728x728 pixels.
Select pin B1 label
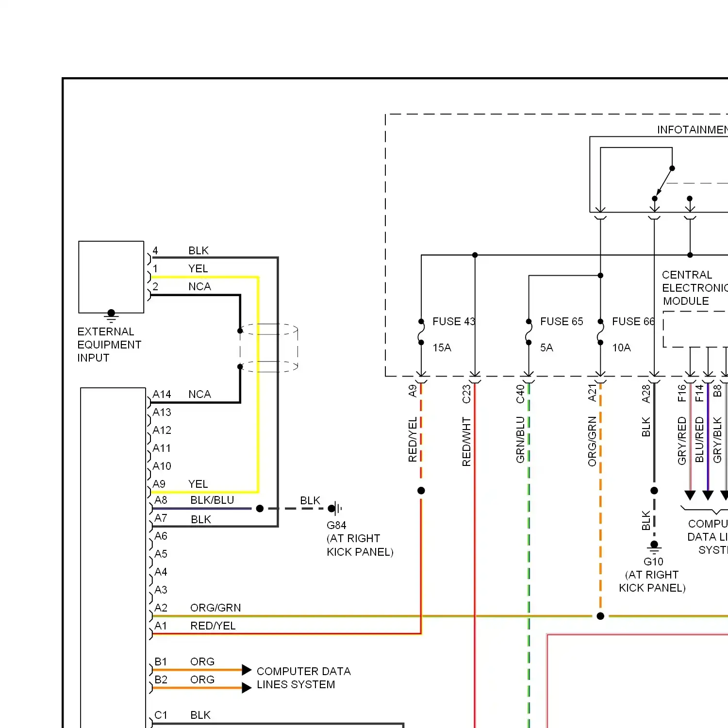[x=161, y=662]
